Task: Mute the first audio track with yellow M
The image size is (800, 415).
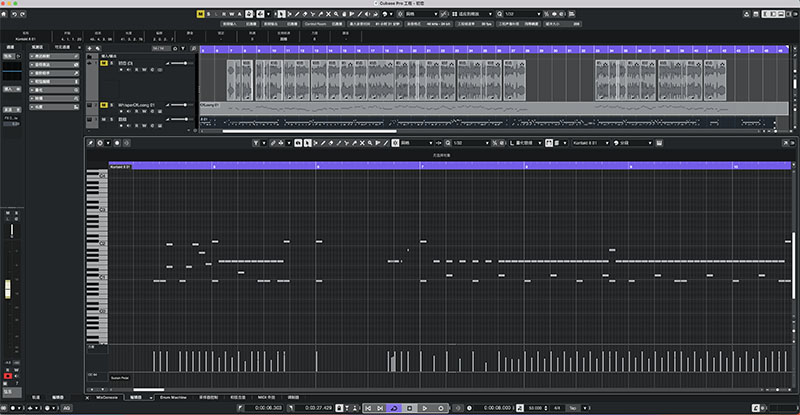Action: (104, 63)
